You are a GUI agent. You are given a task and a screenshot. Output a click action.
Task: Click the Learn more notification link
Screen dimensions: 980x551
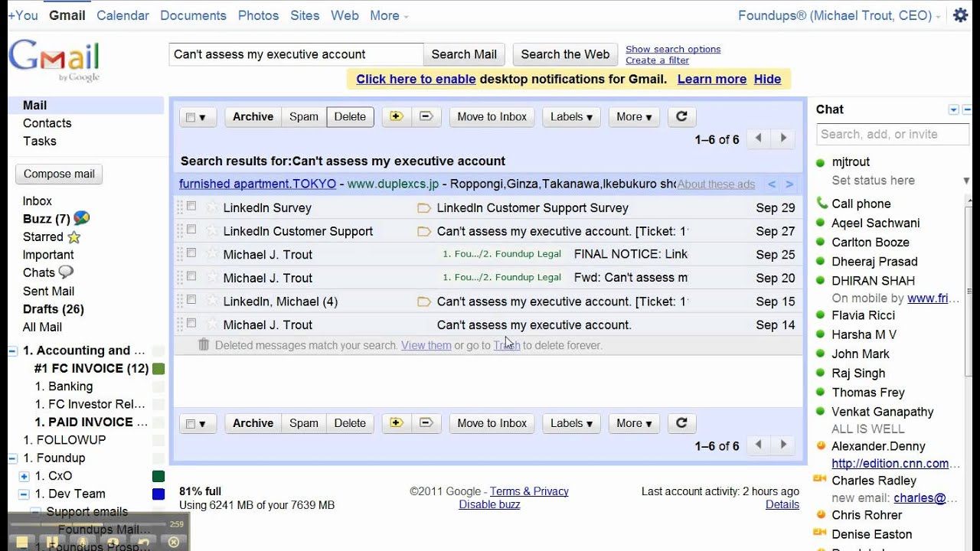[x=712, y=79]
